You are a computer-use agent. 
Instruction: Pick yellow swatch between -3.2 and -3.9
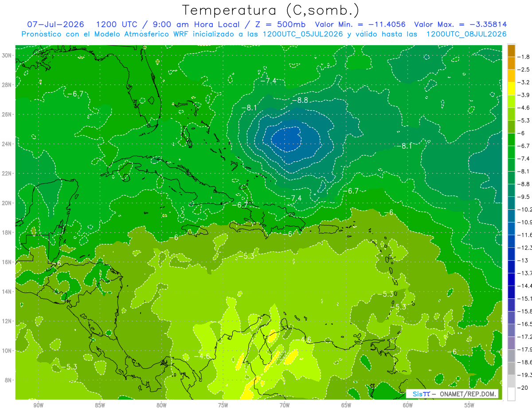pos(511,89)
